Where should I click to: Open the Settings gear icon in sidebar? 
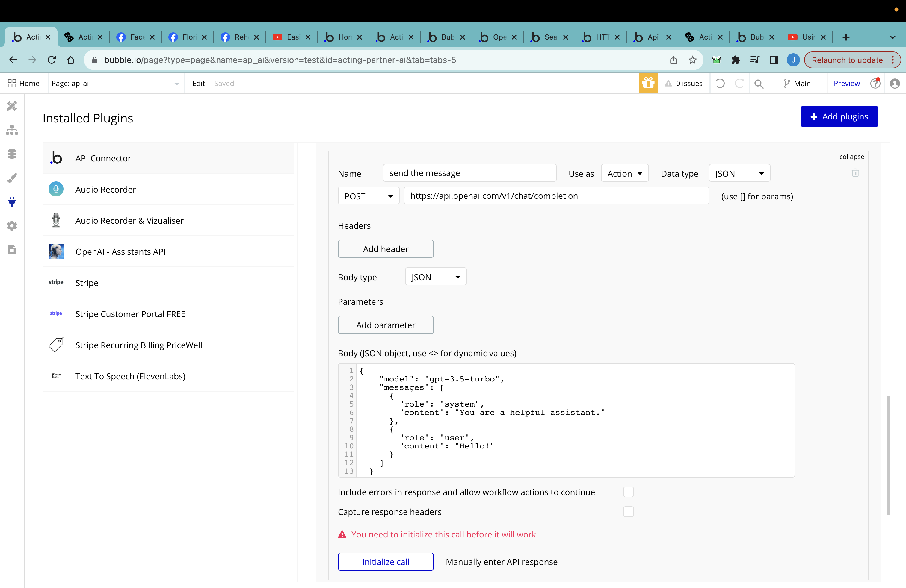(x=12, y=225)
